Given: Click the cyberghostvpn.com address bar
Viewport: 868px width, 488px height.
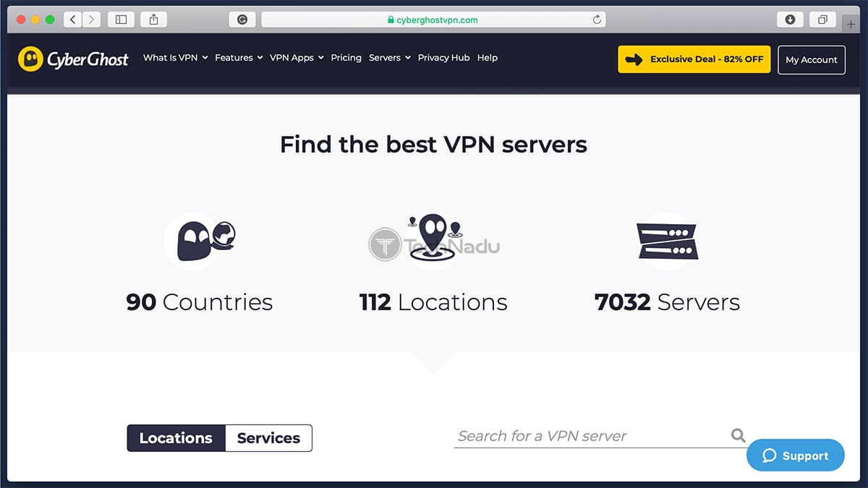Looking at the screenshot, I should pyautogui.click(x=433, y=20).
